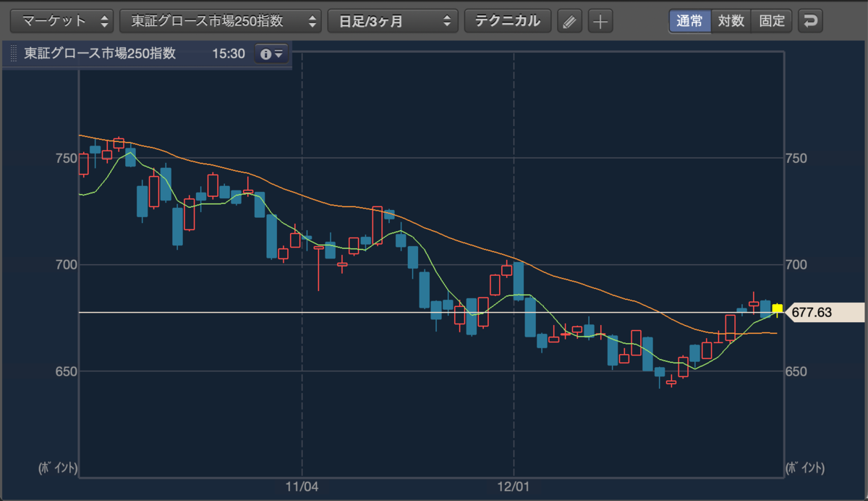Click the 15:30 time stamp
868x501 pixels.
229,54
